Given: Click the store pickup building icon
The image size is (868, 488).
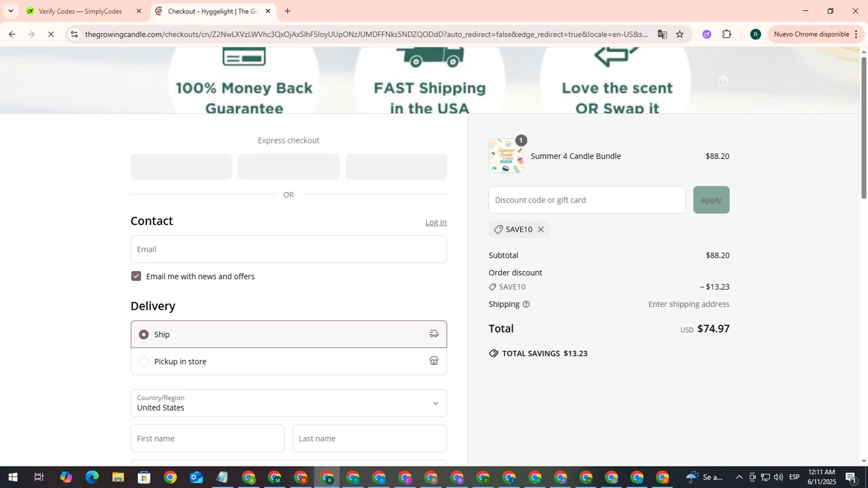Looking at the screenshot, I should (x=434, y=361).
